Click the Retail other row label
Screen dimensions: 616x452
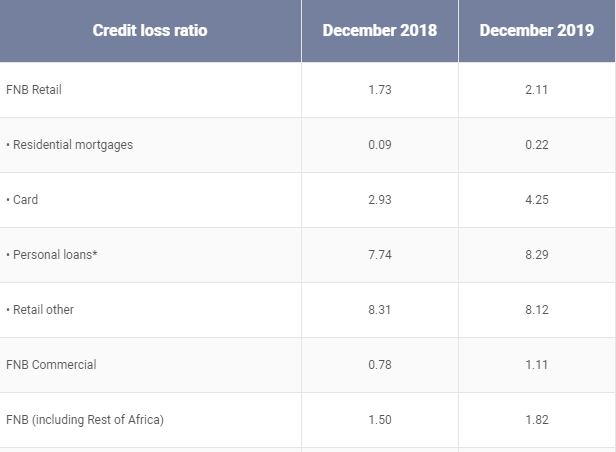[43, 310]
